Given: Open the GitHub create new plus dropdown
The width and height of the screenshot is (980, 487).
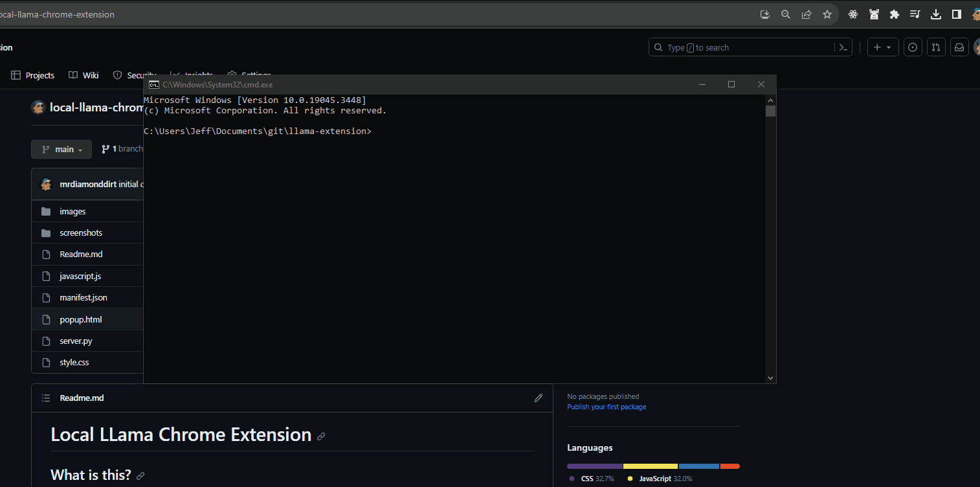Looking at the screenshot, I should [883, 47].
